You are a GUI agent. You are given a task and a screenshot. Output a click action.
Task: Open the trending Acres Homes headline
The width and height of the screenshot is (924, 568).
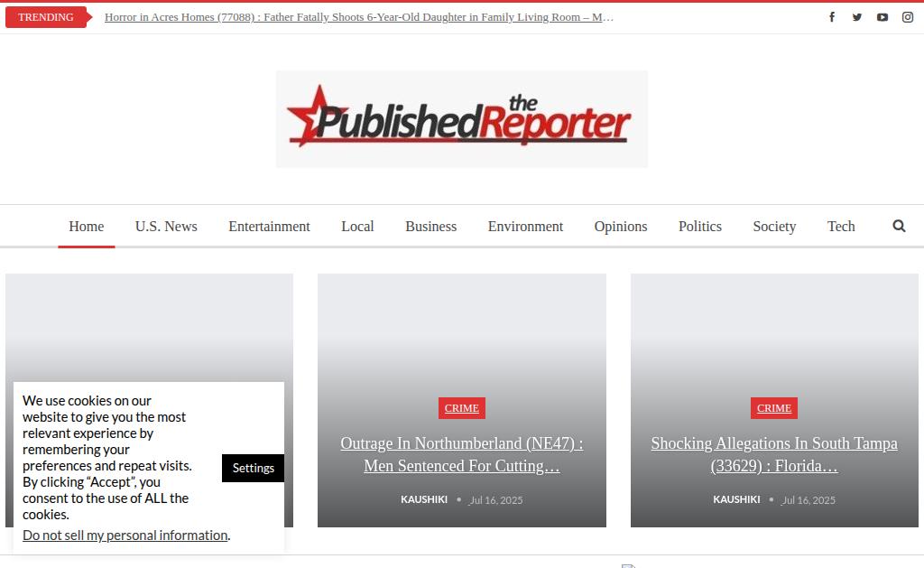click(359, 17)
